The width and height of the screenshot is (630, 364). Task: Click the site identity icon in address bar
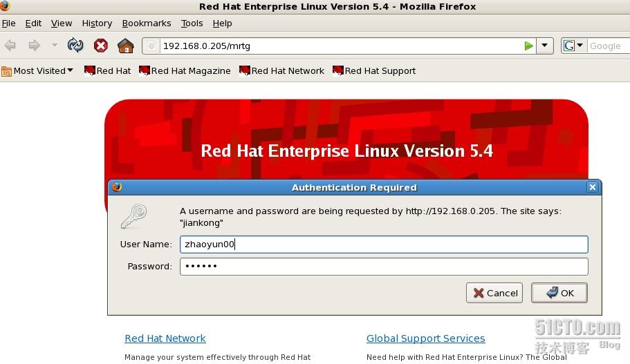click(x=151, y=46)
